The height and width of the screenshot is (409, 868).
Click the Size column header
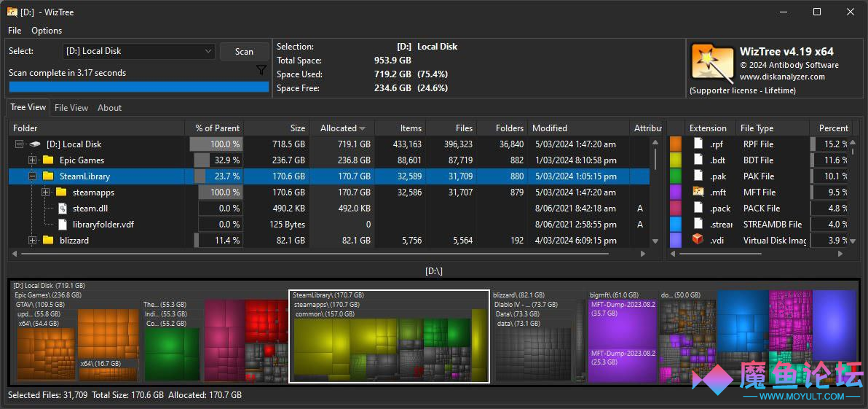277,128
